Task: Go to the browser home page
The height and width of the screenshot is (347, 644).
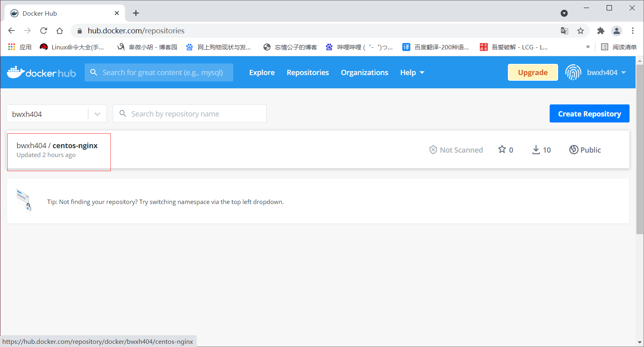Action: (59, 31)
